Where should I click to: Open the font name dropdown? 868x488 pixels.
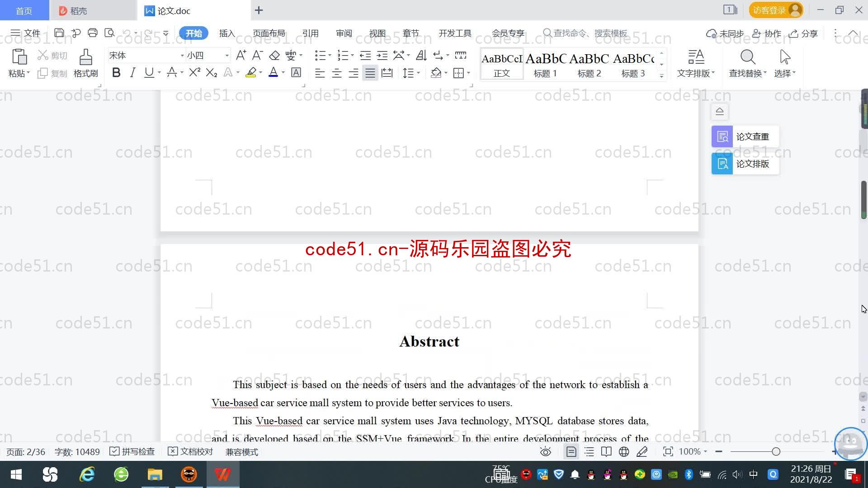[182, 56]
